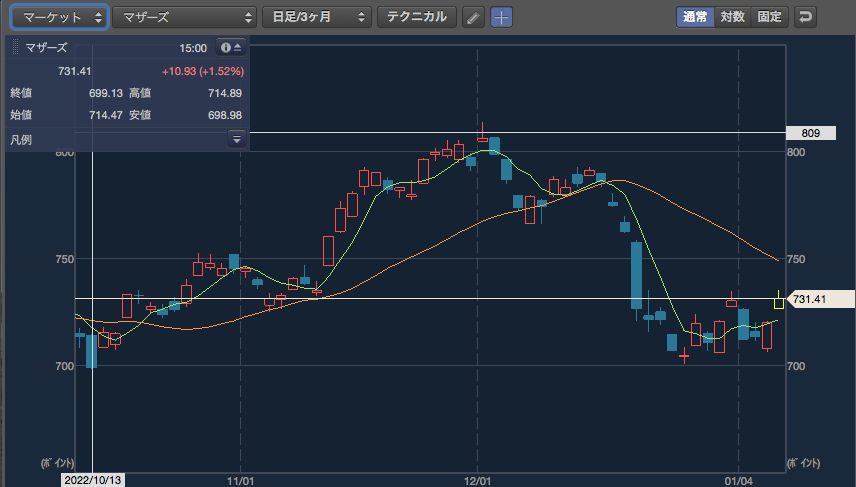The height and width of the screenshot is (487, 856).
Task: Grab the info panel drag handle
Action: click(15, 47)
